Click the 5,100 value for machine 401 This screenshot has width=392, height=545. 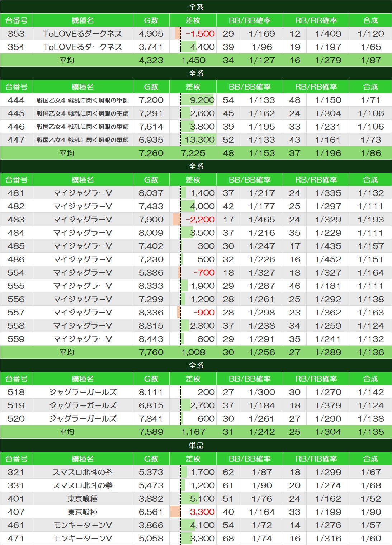pos(202,499)
